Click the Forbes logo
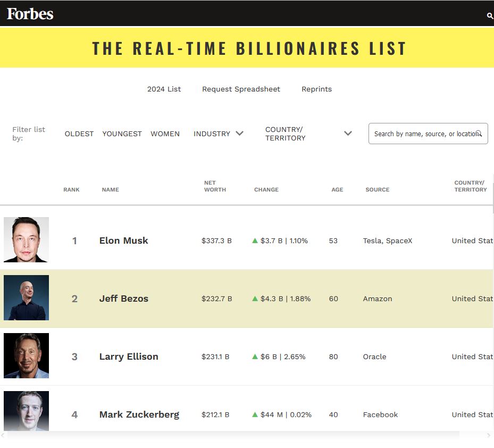494x448 pixels. (30, 14)
